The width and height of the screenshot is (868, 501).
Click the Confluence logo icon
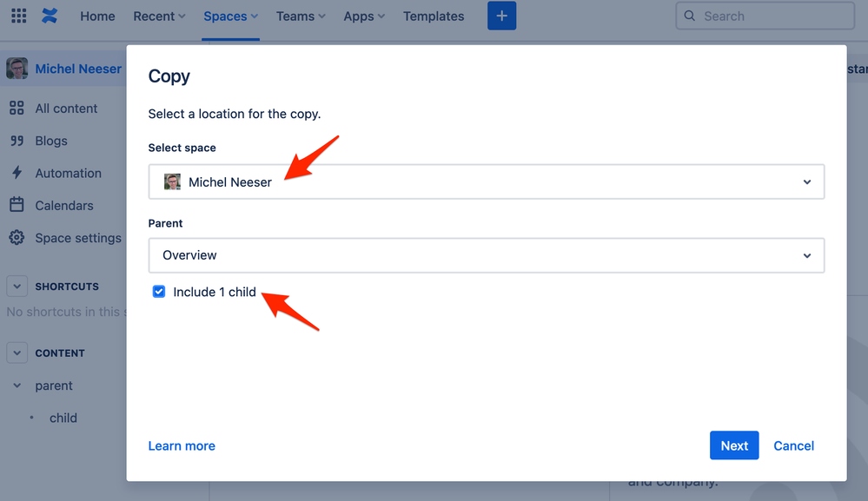tap(50, 16)
